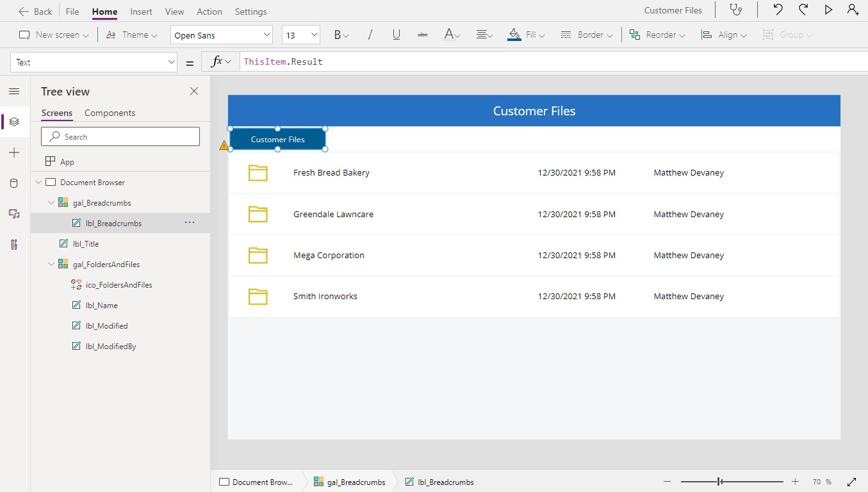The image size is (868, 492).
Task: Click the Undo arrow icon
Action: 778,10
